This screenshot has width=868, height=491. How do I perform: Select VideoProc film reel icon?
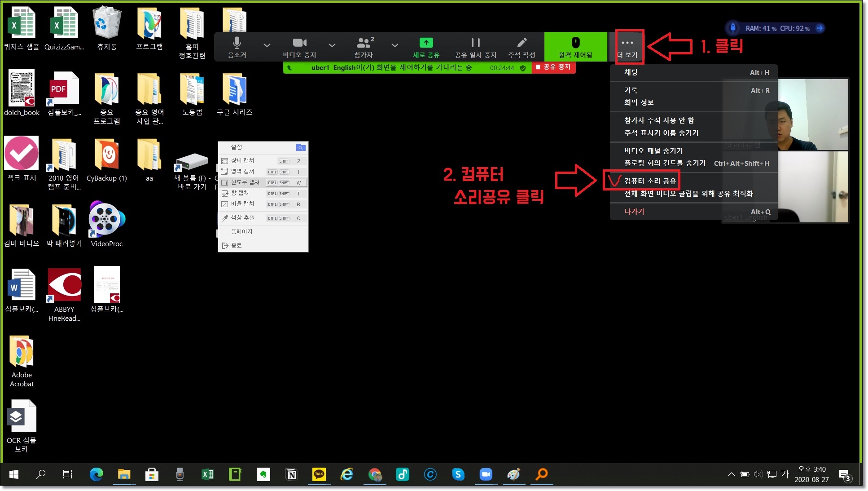pos(107,224)
